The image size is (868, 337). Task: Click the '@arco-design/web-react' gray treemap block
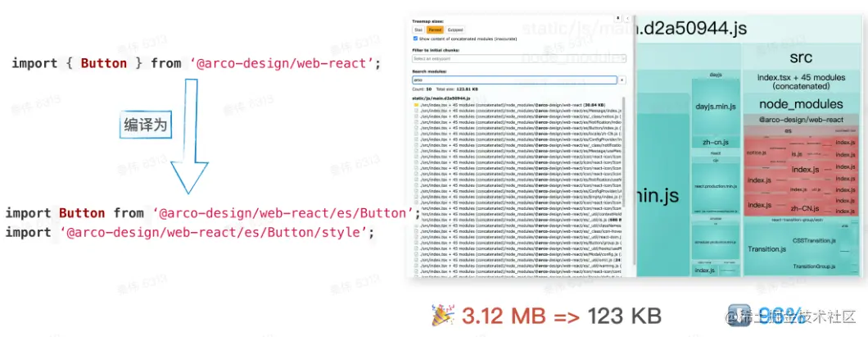801,119
